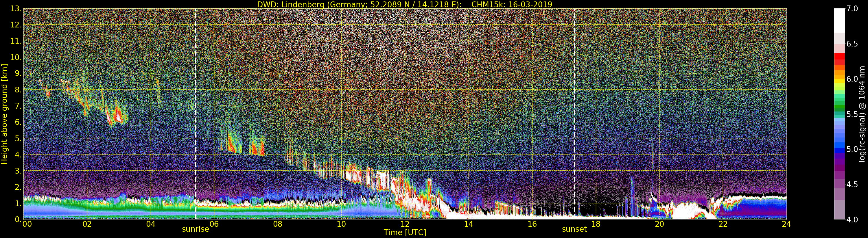Click the '5.5' colorbar tick label
Screen dimensions: 868x238
852,114
